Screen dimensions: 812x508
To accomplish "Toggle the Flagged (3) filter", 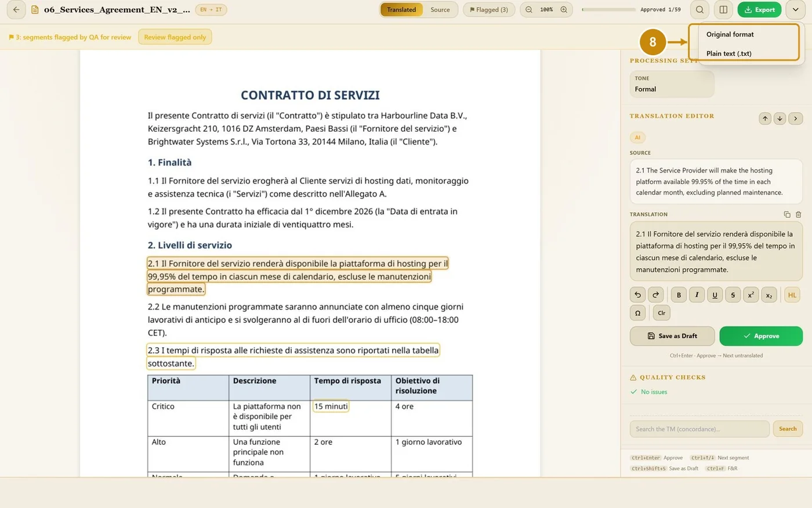I will point(489,10).
